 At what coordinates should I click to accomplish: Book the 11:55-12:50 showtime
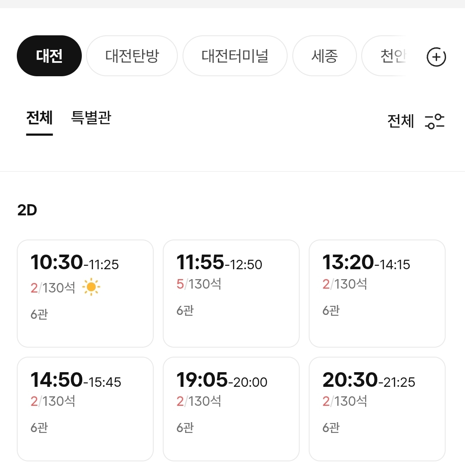(231, 293)
